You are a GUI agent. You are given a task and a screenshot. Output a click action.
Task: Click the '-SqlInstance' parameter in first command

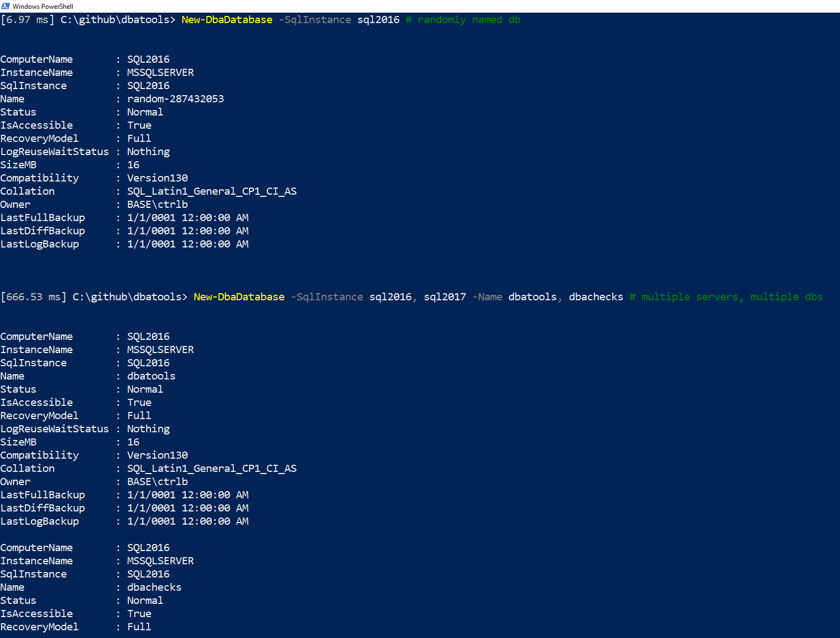[315, 20]
